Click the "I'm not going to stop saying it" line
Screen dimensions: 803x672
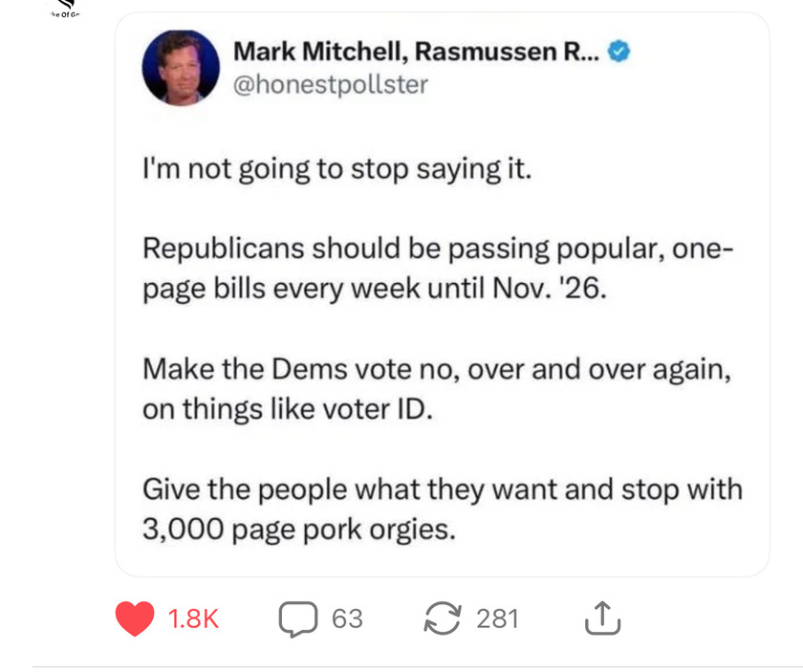(335, 169)
